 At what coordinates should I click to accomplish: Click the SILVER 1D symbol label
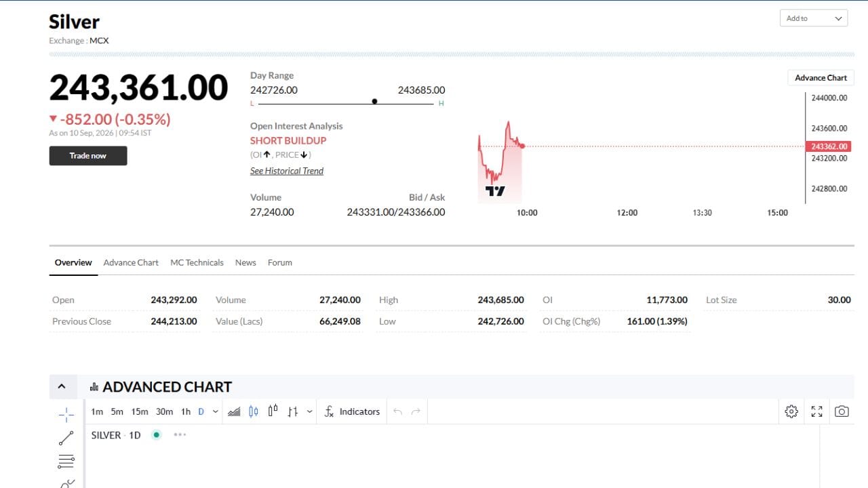click(x=116, y=435)
